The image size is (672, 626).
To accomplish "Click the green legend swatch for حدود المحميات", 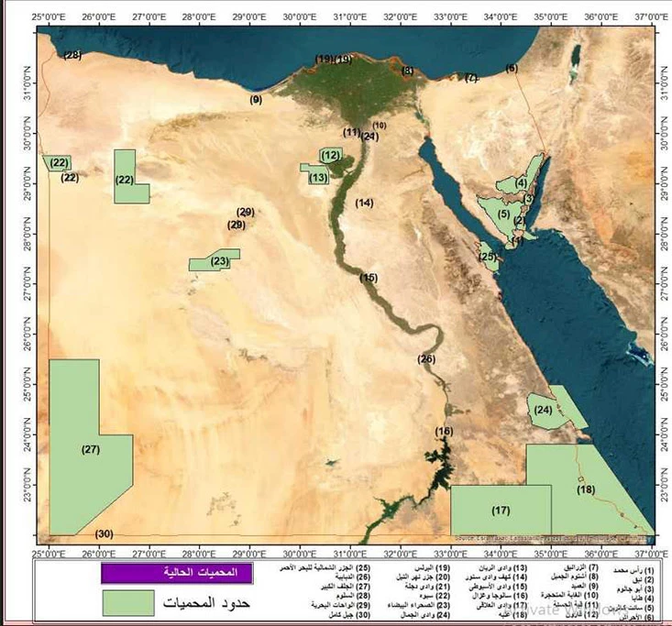I will point(128,601).
